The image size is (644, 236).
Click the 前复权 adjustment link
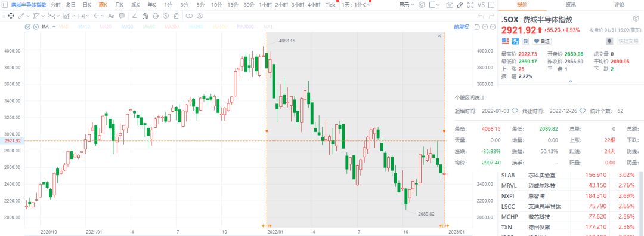462,27
